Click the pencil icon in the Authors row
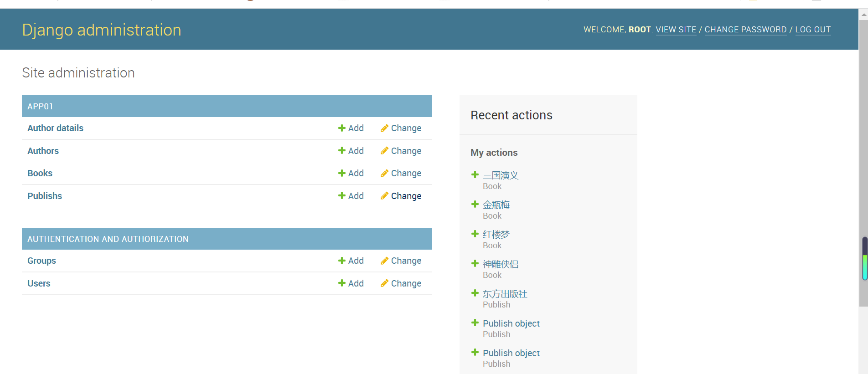This screenshot has width=868, height=374. [384, 151]
